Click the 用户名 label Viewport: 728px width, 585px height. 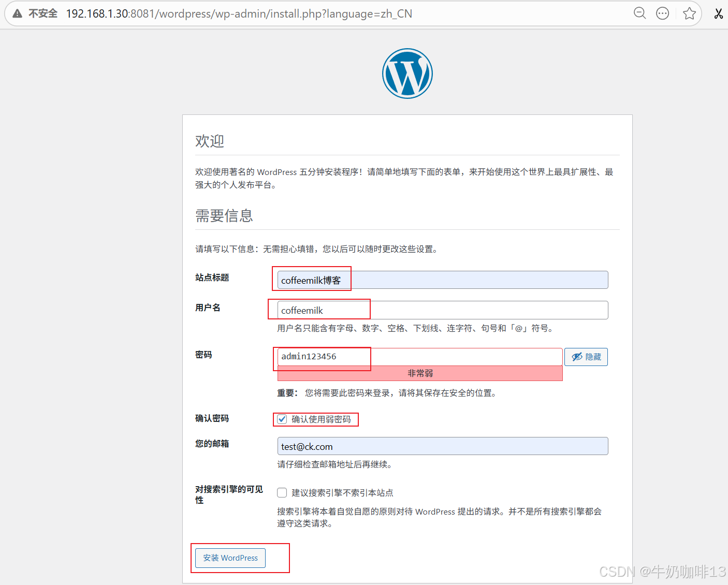208,308
